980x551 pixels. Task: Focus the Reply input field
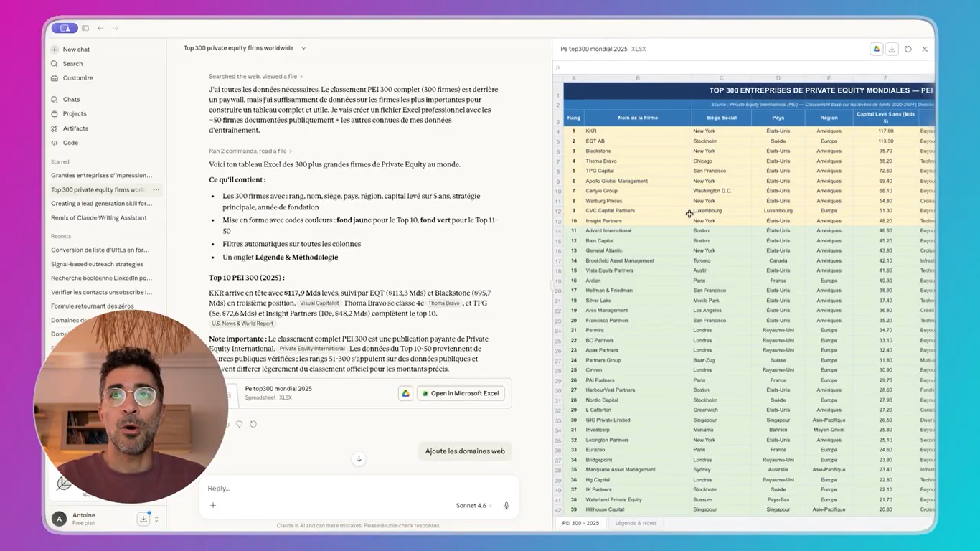[x=359, y=489]
